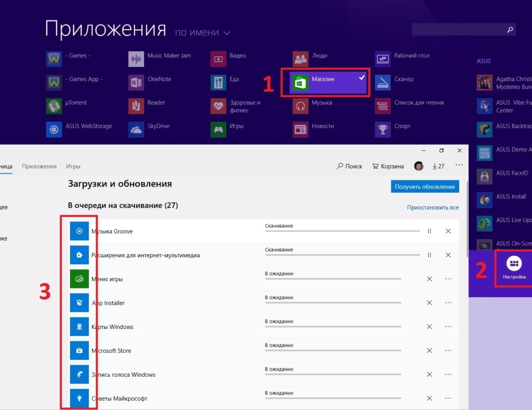
Task: Open Список для чтения icon
Action: click(x=383, y=106)
